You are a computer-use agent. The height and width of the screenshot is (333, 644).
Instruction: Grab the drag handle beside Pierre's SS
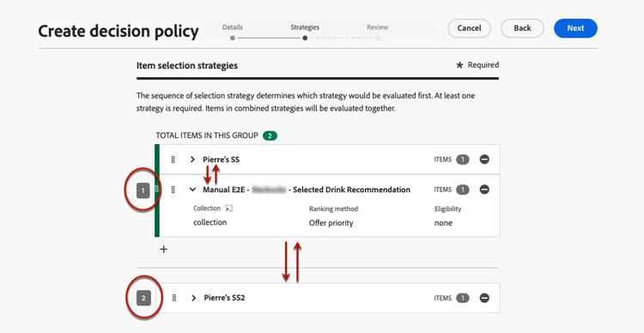[173, 160]
